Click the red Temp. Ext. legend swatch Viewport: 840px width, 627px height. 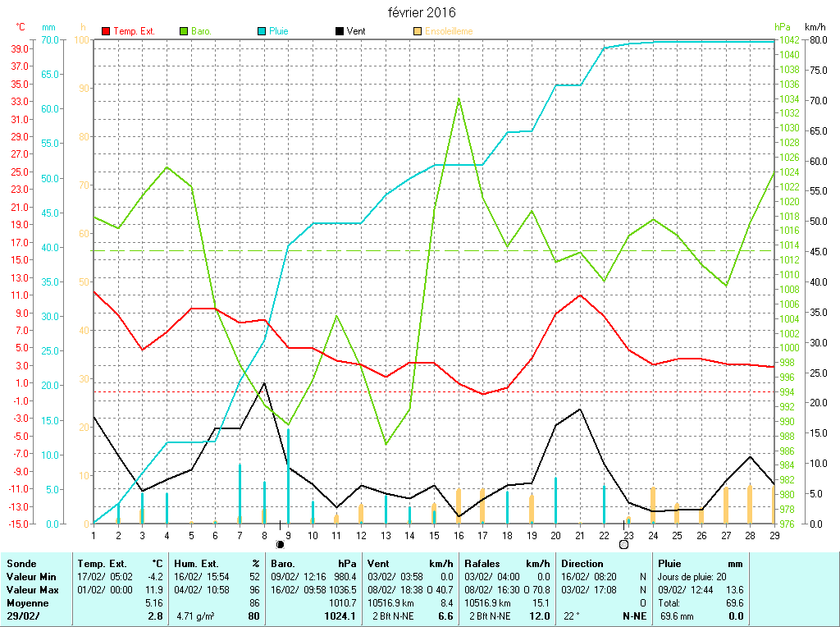pyautogui.click(x=106, y=31)
